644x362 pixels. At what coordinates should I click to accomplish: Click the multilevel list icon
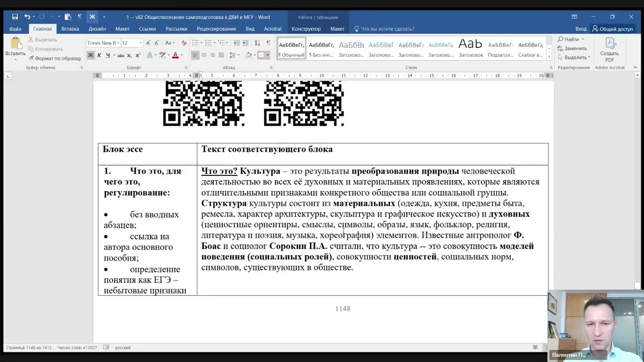221,43
